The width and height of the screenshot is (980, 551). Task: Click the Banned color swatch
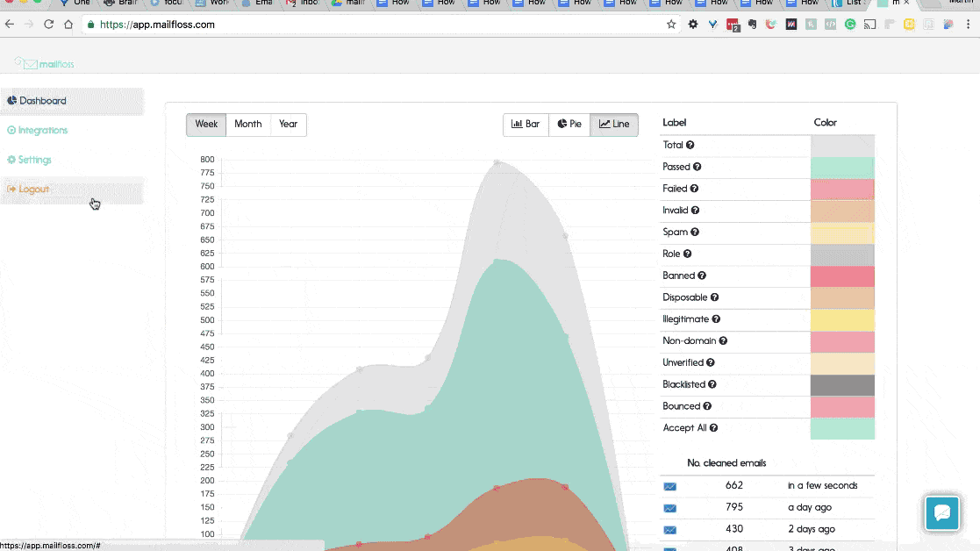tap(842, 276)
